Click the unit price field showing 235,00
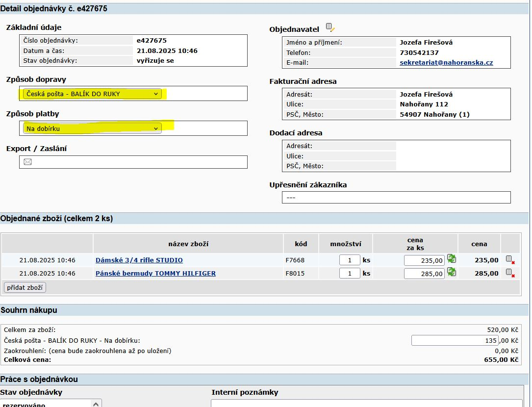The image size is (532, 407). (424, 261)
